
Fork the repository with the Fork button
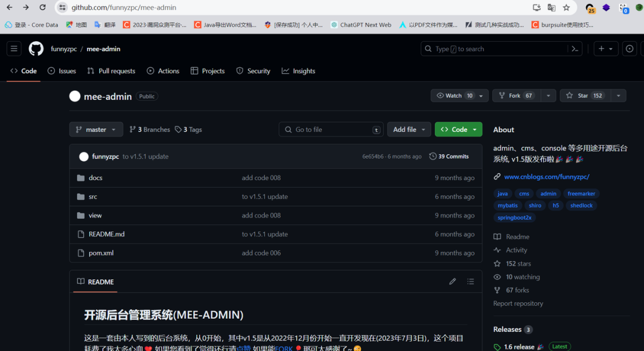[x=516, y=96]
